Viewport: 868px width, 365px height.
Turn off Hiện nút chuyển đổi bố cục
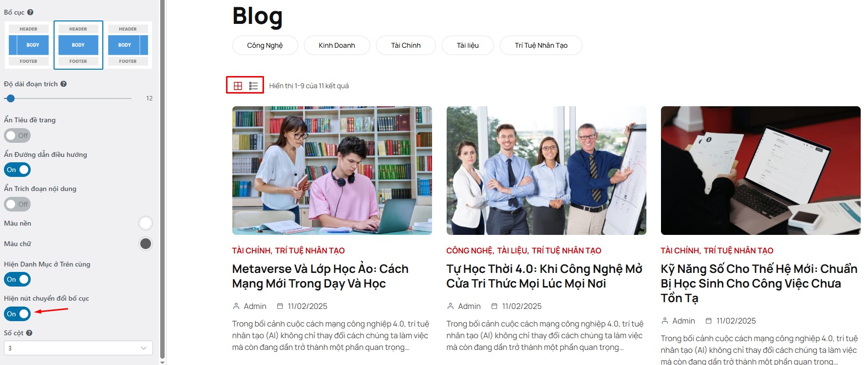[x=18, y=314]
